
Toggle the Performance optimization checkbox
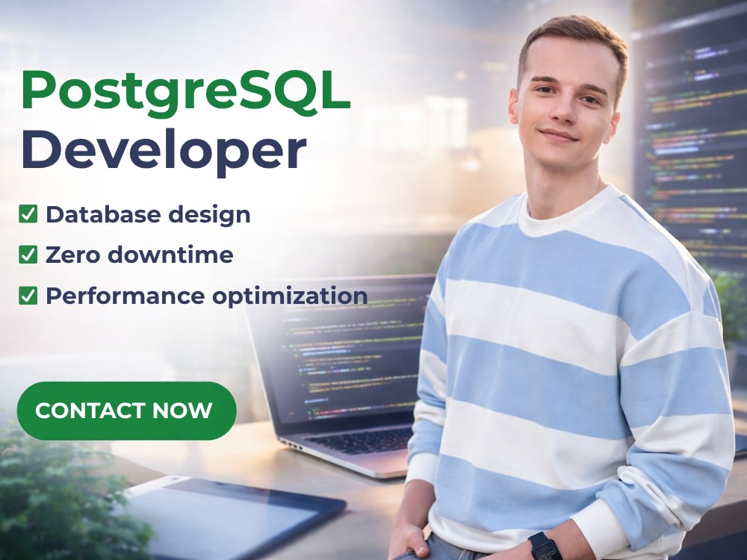28,295
